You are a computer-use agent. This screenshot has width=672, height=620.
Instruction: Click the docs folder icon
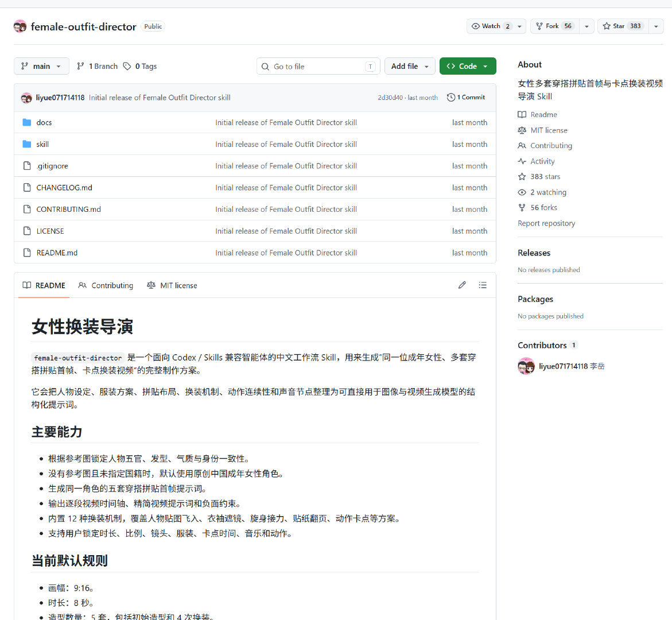tap(26, 123)
